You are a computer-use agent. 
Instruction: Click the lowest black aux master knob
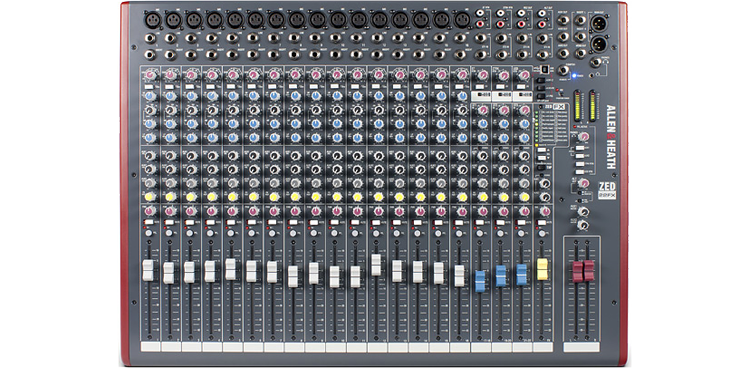pyautogui.click(x=583, y=224)
